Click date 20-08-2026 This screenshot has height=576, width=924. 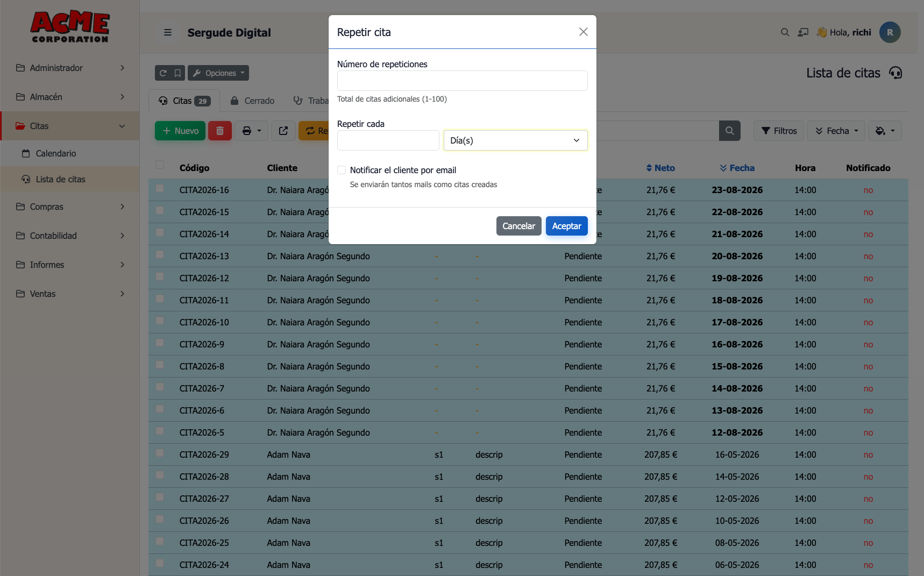737,256
